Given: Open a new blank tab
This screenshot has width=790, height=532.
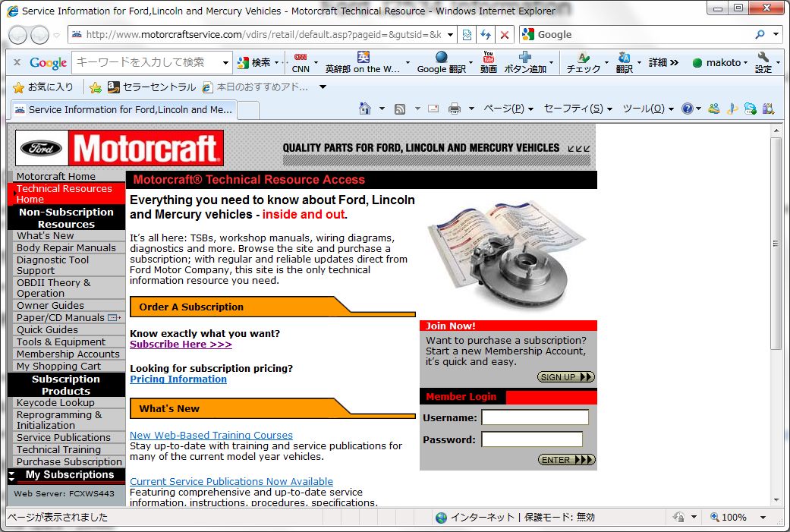Looking at the screenshot, I should (x=248, y=110).
